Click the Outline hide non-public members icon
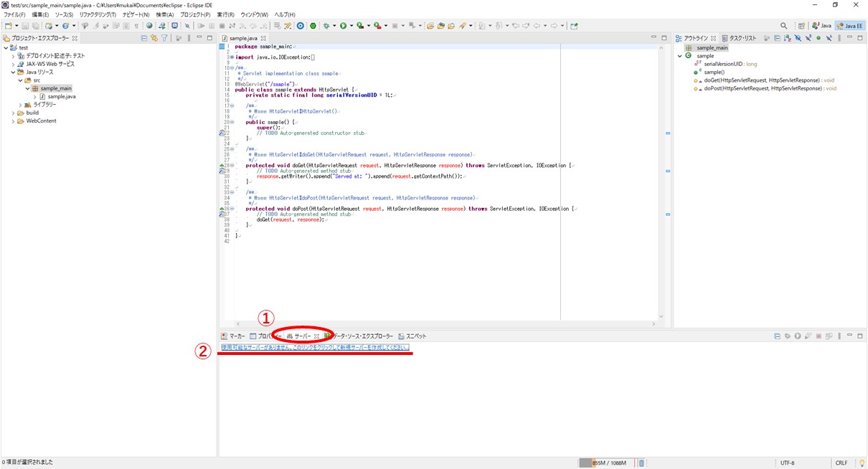The width and height of the screenshot is (868, 469). click(818, 37)
